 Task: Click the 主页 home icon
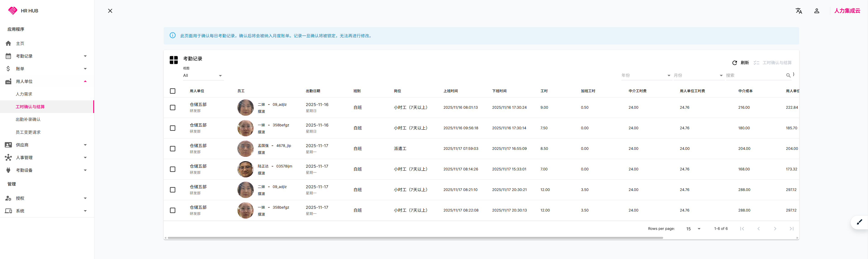8,43
